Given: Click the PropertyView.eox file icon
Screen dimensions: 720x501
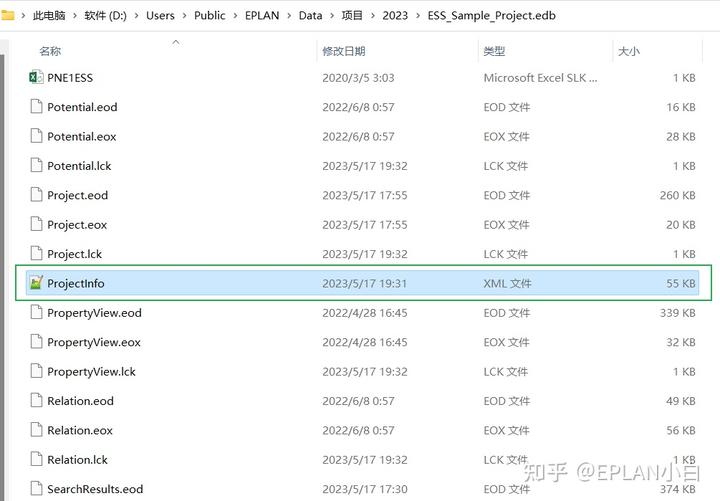Looking at the screenshot, I should [36, 342].
